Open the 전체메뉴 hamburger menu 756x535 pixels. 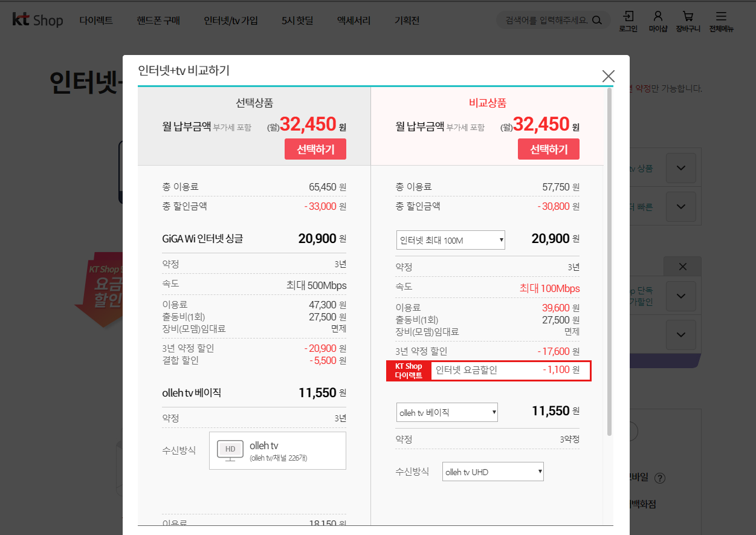tap(721, 21)
